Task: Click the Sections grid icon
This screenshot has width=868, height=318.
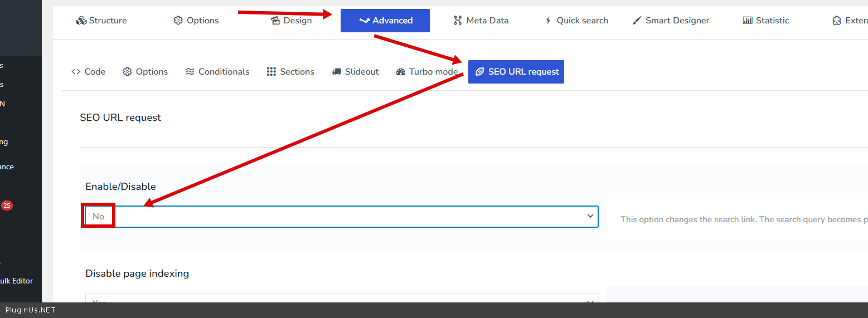Action: pos(271,72)
